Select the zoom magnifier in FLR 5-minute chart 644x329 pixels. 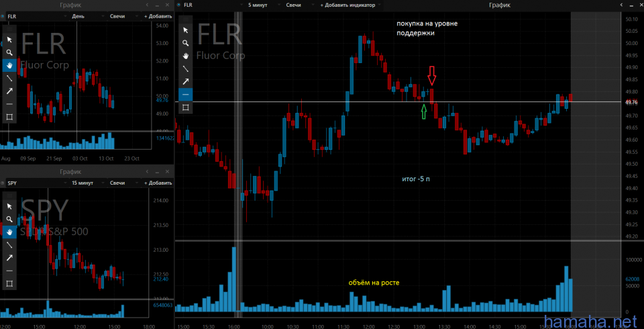point(186,43)
